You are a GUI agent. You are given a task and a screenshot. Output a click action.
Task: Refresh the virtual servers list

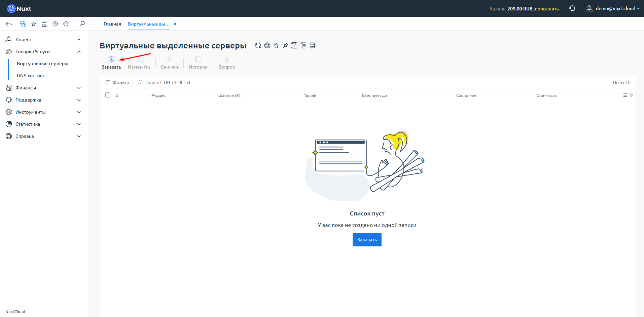(x=258, y=45)
